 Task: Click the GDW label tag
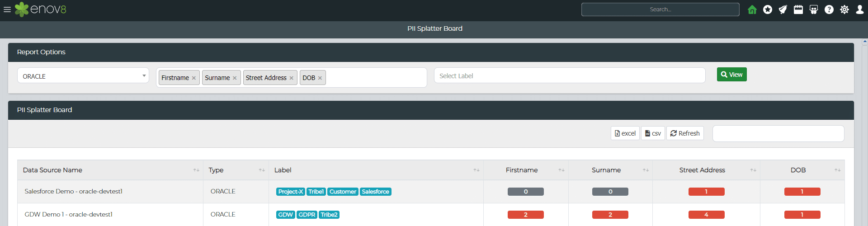point(285,215)
